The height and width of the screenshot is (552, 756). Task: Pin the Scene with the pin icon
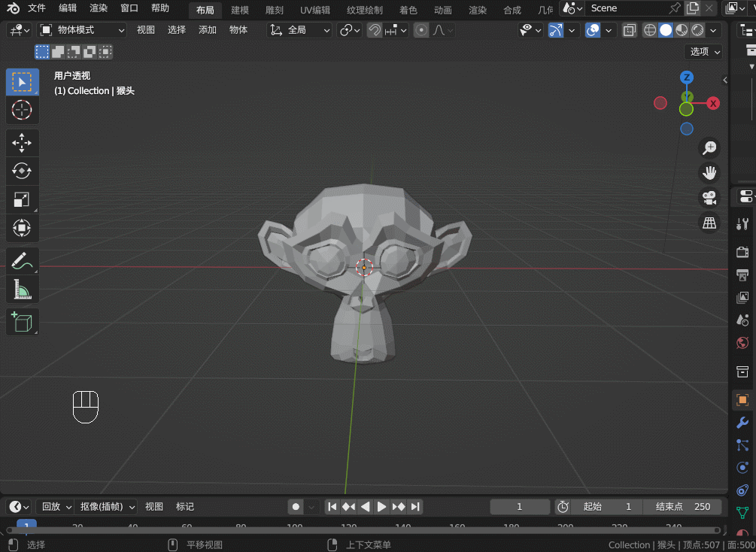pos(675,8)
